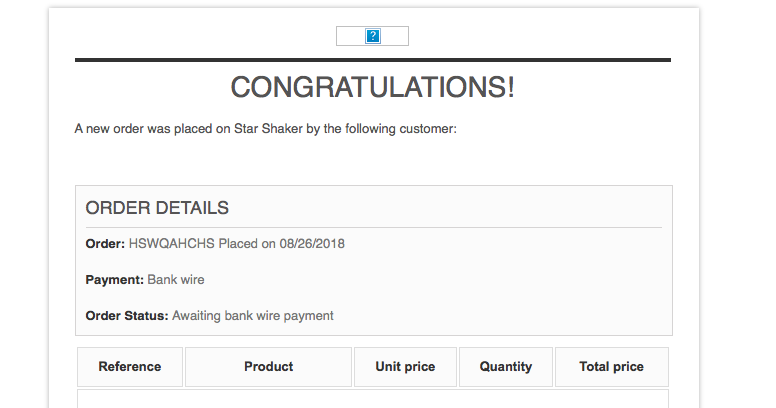
Task: Click the CONGRATULATIONS! heading
Action: click(373, 87)
